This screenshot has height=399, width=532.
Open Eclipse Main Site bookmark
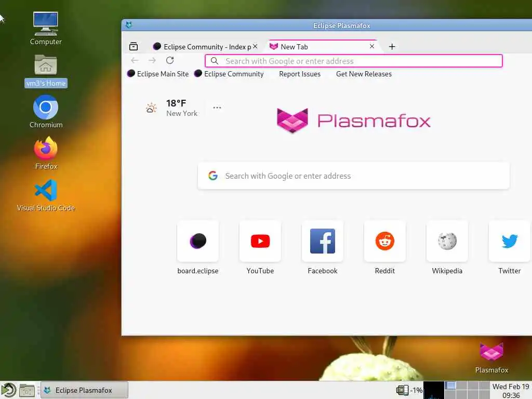pos(158,74)
